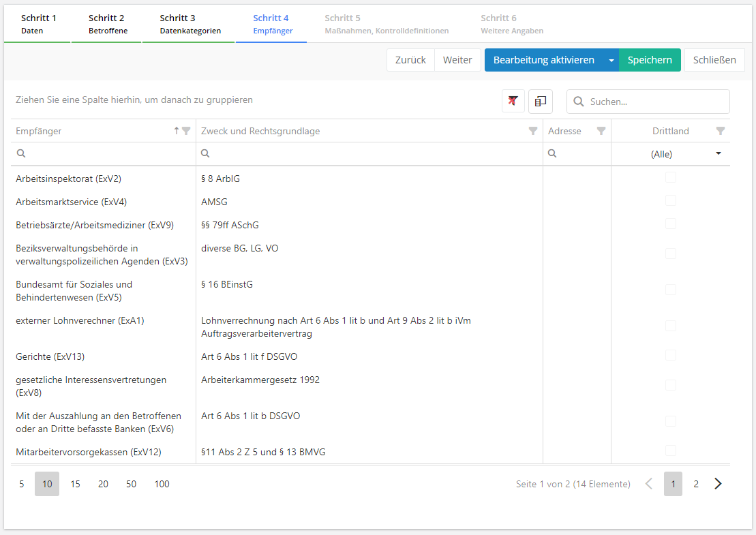Toggle Drittland checkbox for Arbeitsinspektorat row
The height and width of the screenshot is (535, 756).
coord(671,178)
